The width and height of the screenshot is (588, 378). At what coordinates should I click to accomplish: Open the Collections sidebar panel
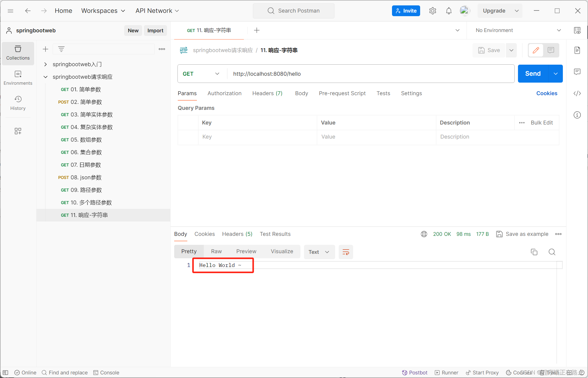(x=18, y=53)
